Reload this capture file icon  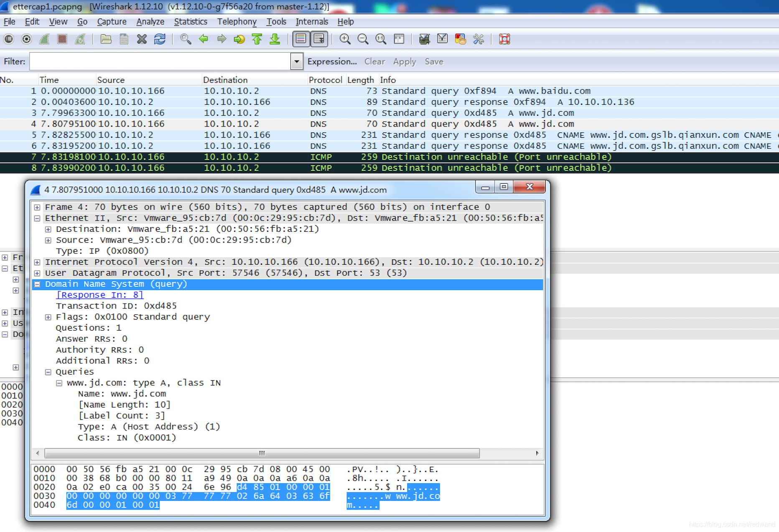click(x=160, y=39)
